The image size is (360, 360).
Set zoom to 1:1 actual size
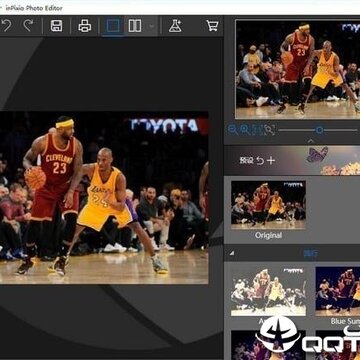(x=257, y=130)
